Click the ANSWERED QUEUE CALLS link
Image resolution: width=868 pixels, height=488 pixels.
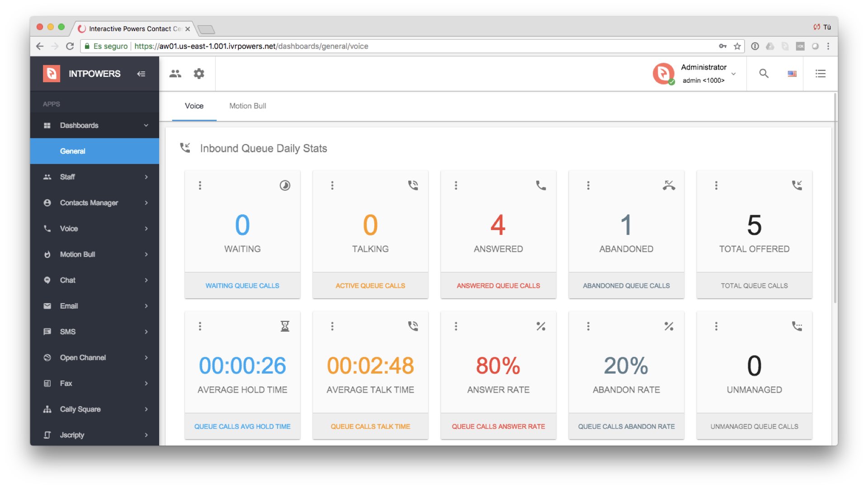pos(498,286)
